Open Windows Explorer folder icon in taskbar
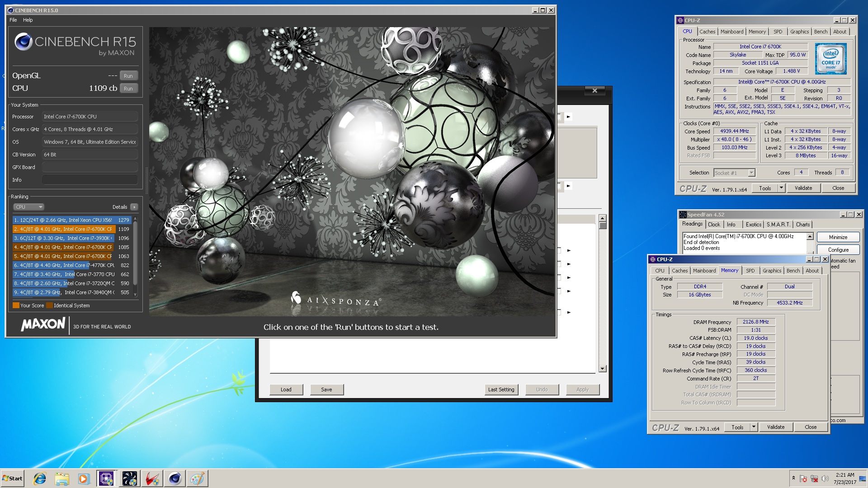The height and width of the screenshot is (488, 868). coord(62,479)
